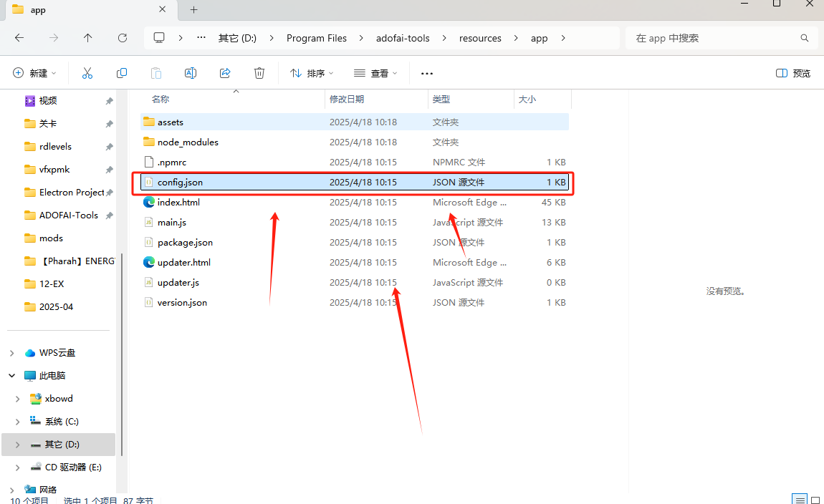Click the Copy icon in toolbar
This screenshot has height=504, width=824.
point(121,73)
